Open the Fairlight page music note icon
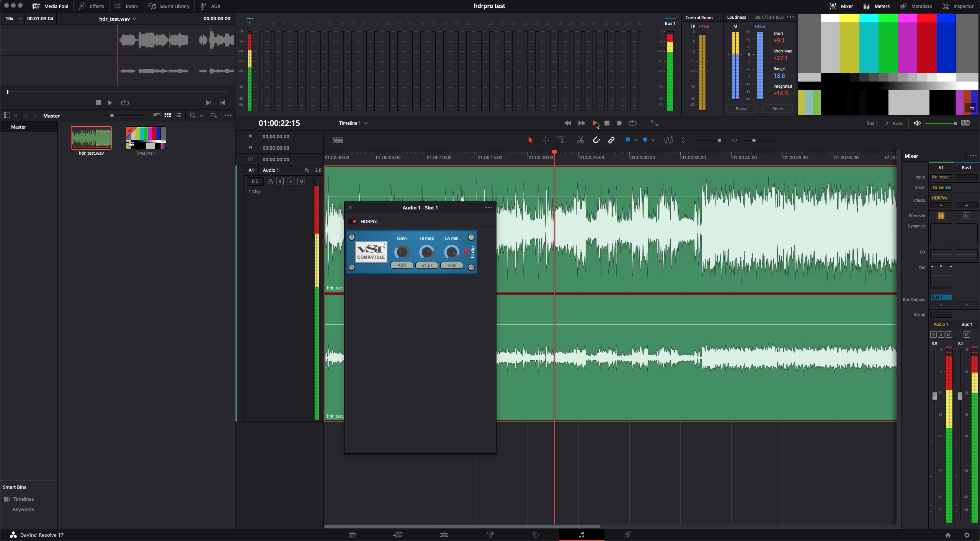Viewport: 980px width, 541px height. coord(581,535)
